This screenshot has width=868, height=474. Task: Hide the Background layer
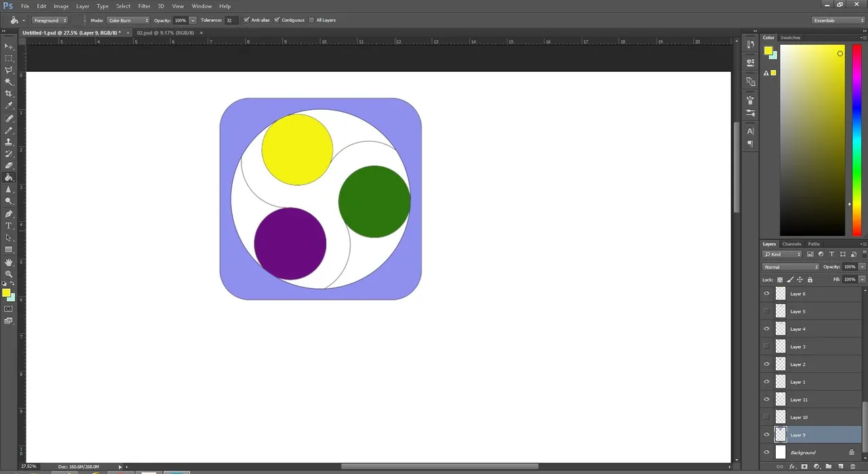(767, 452)
